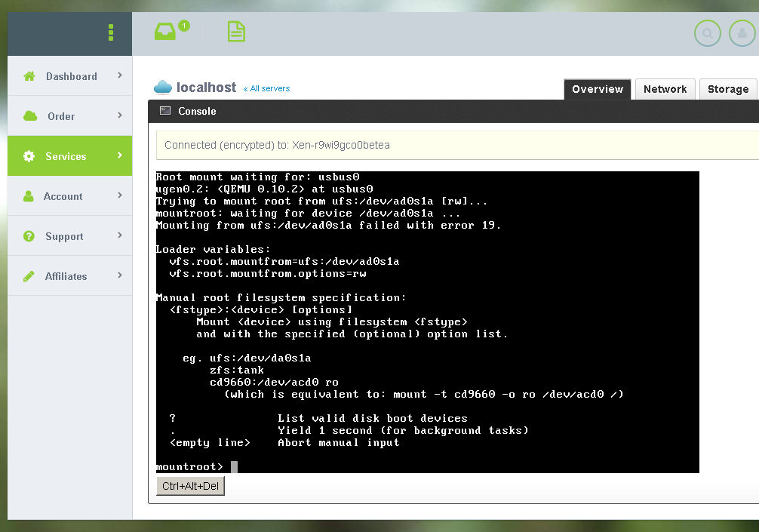The image size is (759, 532).
Task: Expand the Account menu chevron
Action: [x=119, y=195]
